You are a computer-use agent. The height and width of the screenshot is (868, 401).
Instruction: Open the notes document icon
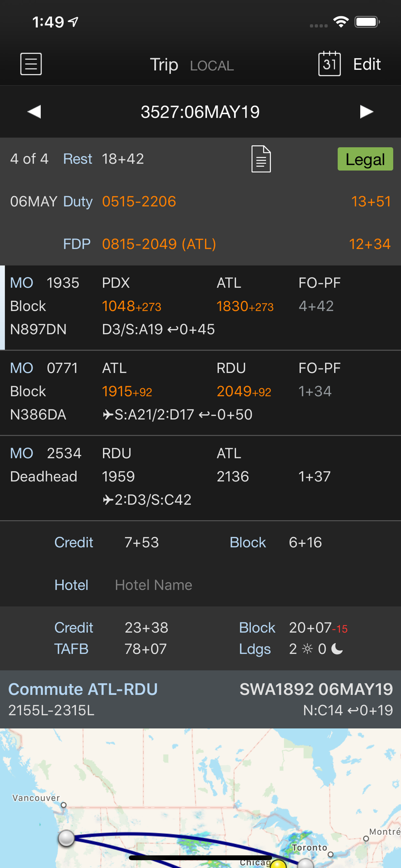point(261,159)
